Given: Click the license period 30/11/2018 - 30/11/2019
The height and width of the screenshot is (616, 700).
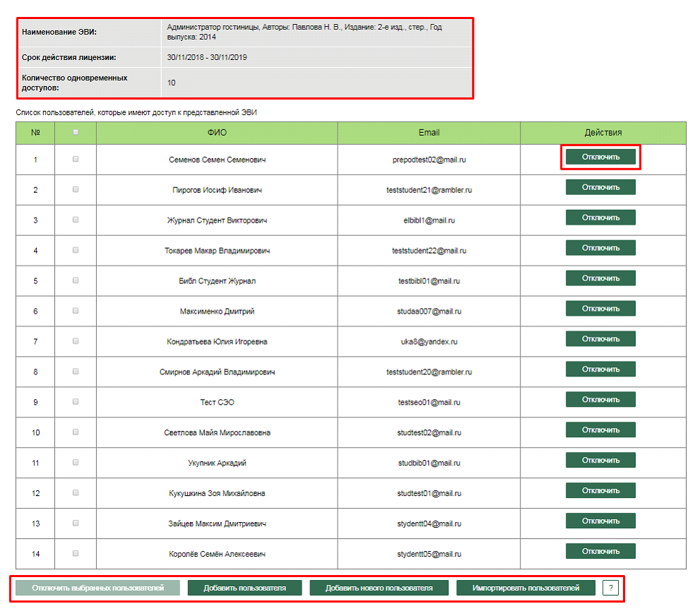Looking at the screenshot, I should pyautogui.click(x=207, y=58).
